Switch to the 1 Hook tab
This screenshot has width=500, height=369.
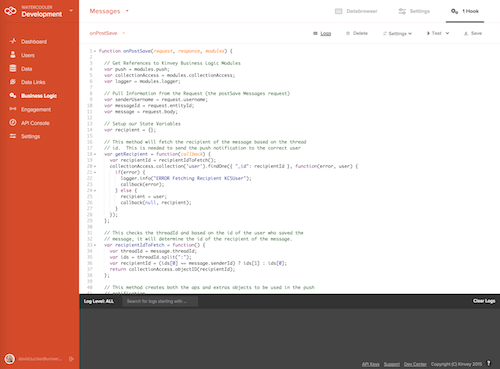tap(465, 11)
